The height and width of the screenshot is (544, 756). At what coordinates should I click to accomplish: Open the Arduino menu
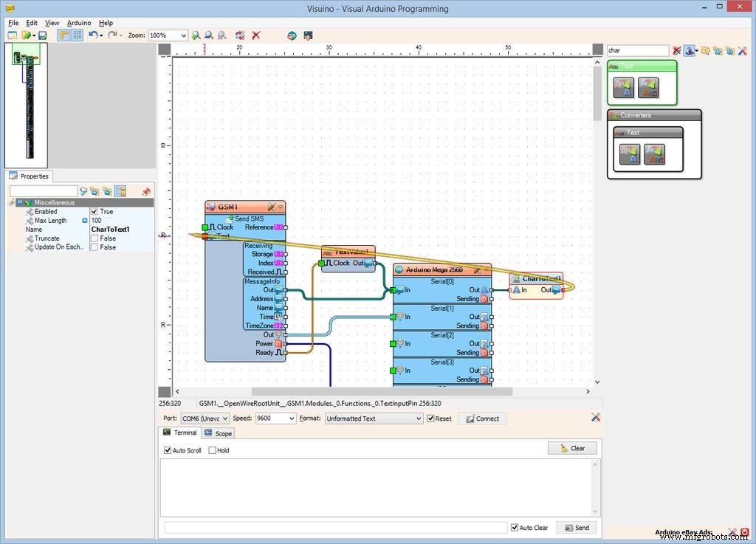pyautogui.click(x=79, y=23)
